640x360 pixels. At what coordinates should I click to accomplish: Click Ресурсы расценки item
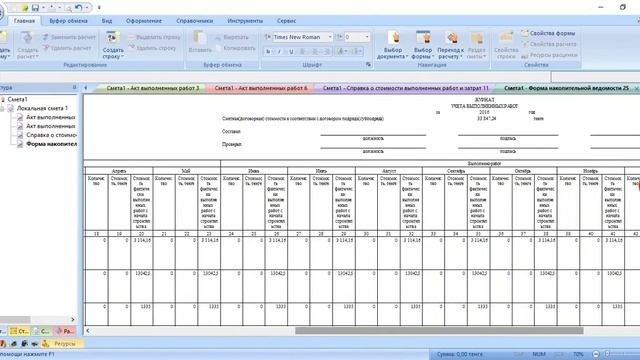pos(549,55)
